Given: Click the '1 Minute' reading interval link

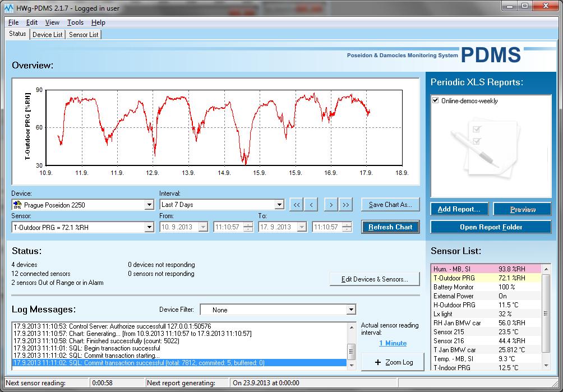Looking at the screenshot, I should click(x=393, y=343).
